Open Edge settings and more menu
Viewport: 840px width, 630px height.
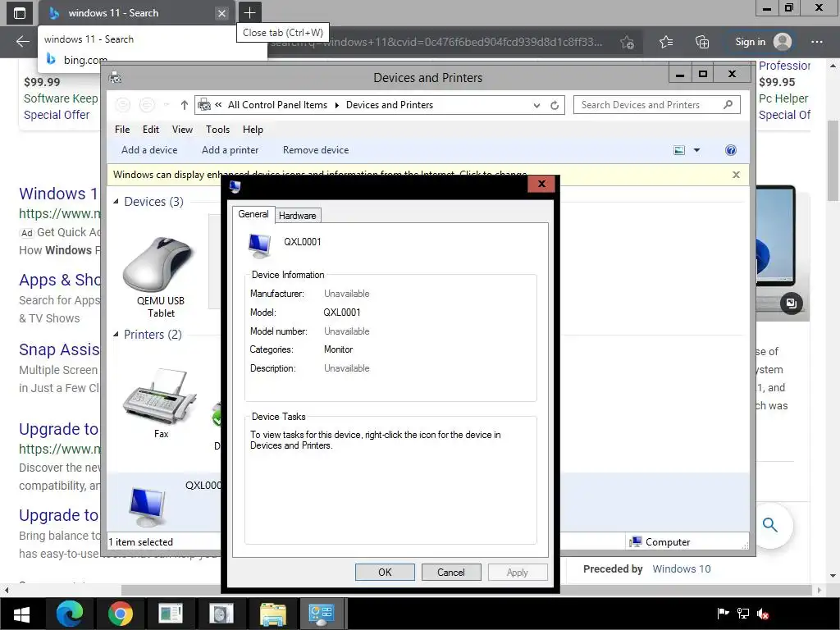pos(816,42)
